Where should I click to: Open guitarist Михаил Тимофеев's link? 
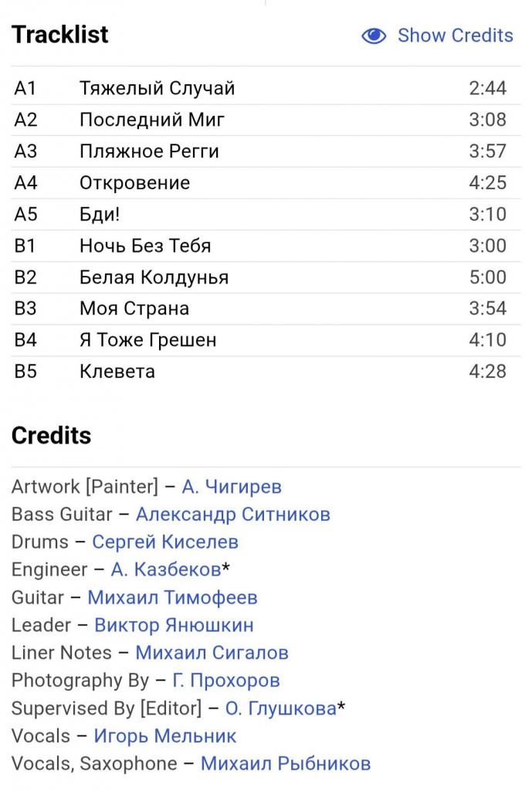(x=172, y=598)
